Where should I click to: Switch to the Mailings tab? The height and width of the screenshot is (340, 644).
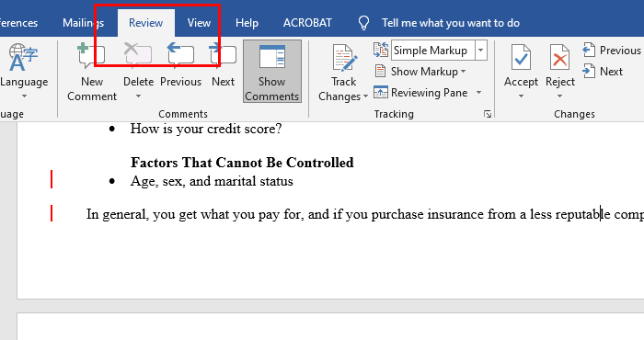pyautogui.click(x=83, y=23)
